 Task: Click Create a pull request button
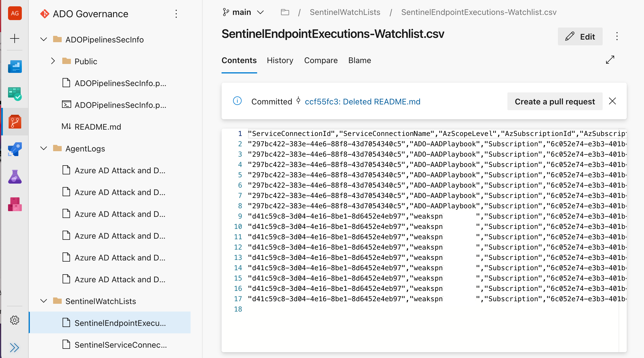pyautogui.click(x=555, y=101)
